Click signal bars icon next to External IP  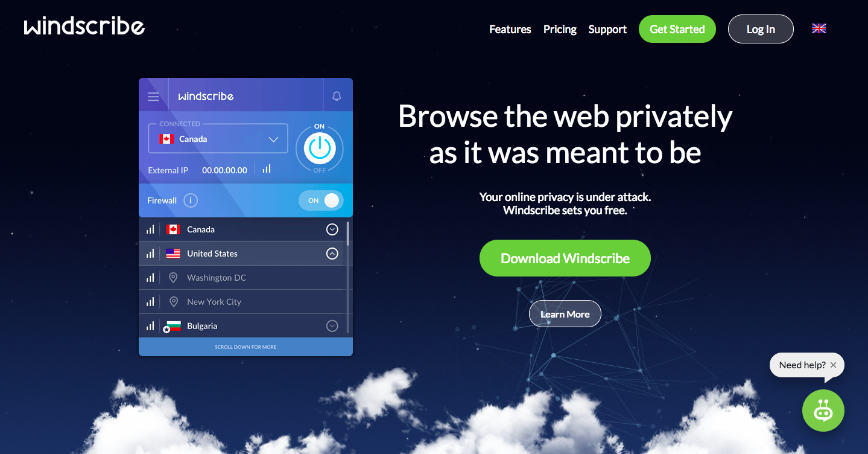pyautogui.click(x=267, y=169)
